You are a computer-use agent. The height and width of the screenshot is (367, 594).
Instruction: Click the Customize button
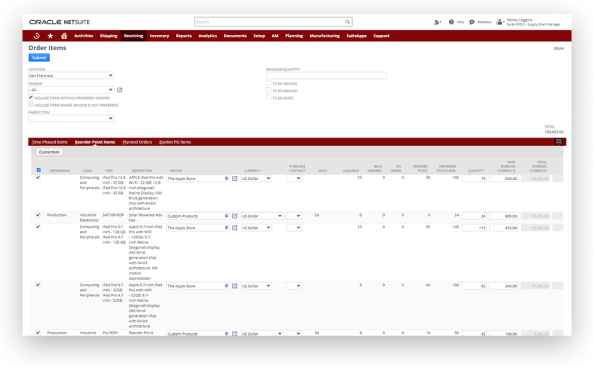pos(49,152)
